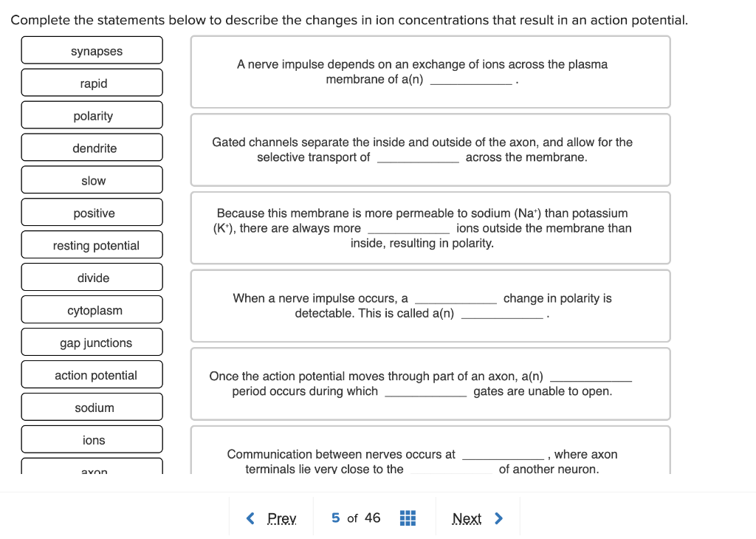
Task: Click the left chevron beside Prev
Action: click(250, 518)
